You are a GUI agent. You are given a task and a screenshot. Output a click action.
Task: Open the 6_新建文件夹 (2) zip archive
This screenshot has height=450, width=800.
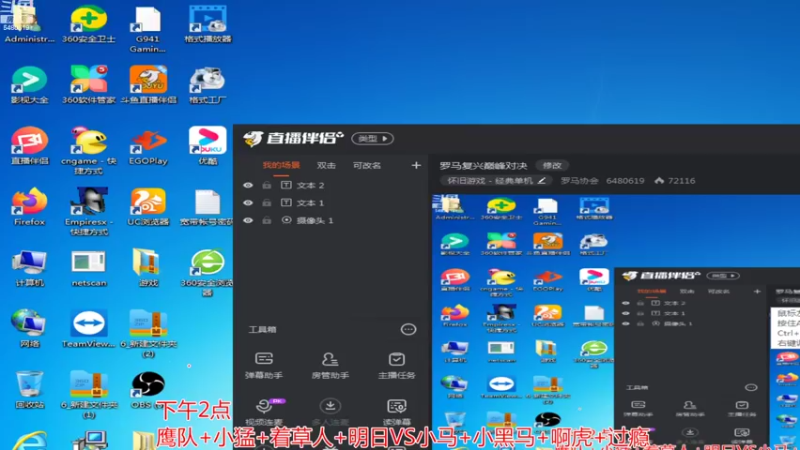(x=148, y=333)
